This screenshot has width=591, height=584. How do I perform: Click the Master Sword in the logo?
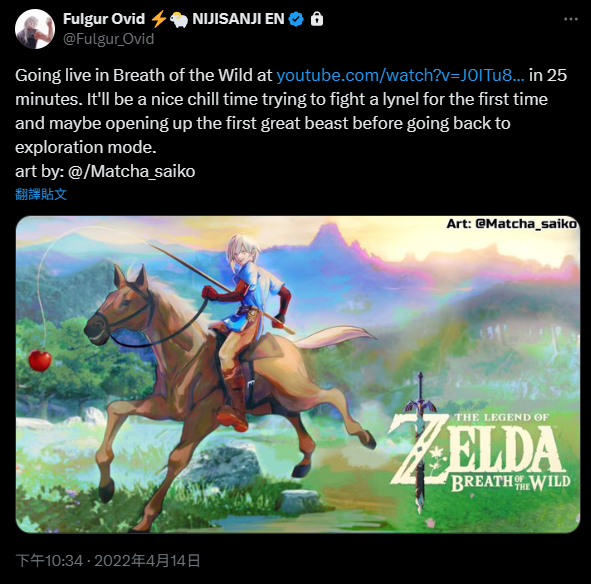pos(420,443)
